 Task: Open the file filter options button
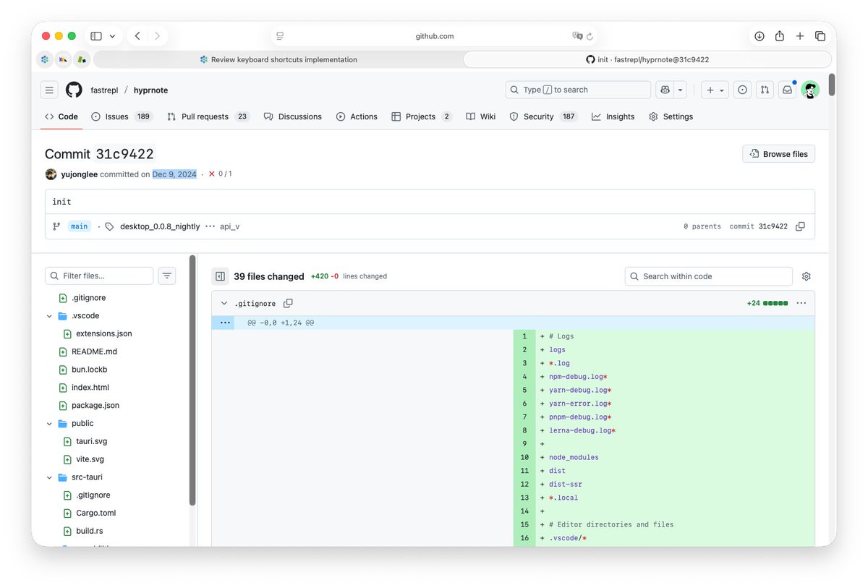(x=167, y=276)
